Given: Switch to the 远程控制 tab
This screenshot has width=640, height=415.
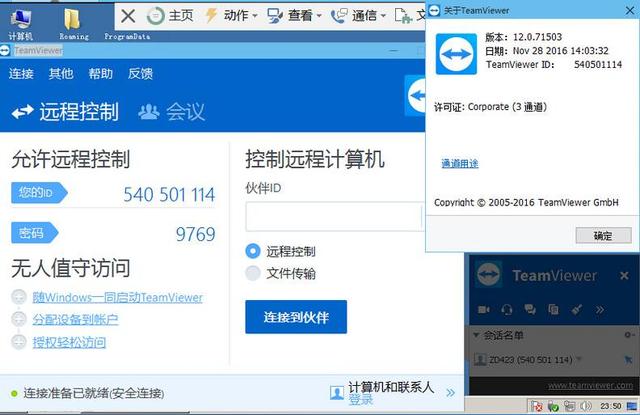Looking at the screenshot, I should point(65,111).
